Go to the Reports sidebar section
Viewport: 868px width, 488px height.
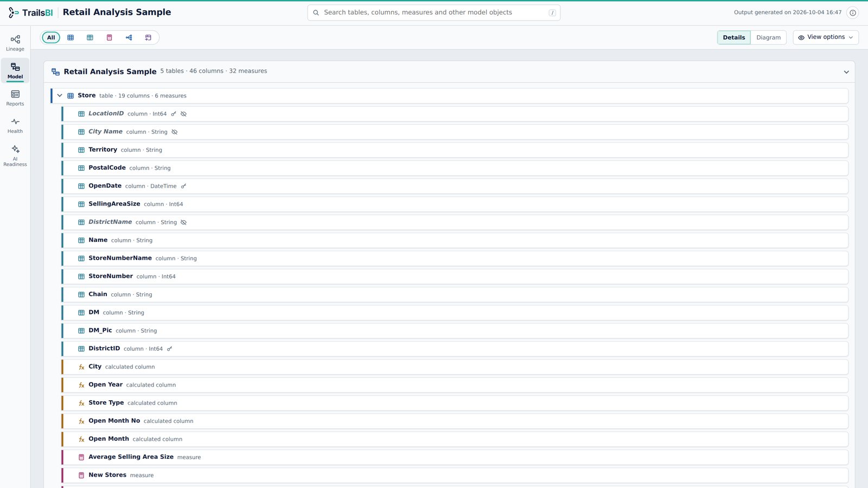click(15, 98)
